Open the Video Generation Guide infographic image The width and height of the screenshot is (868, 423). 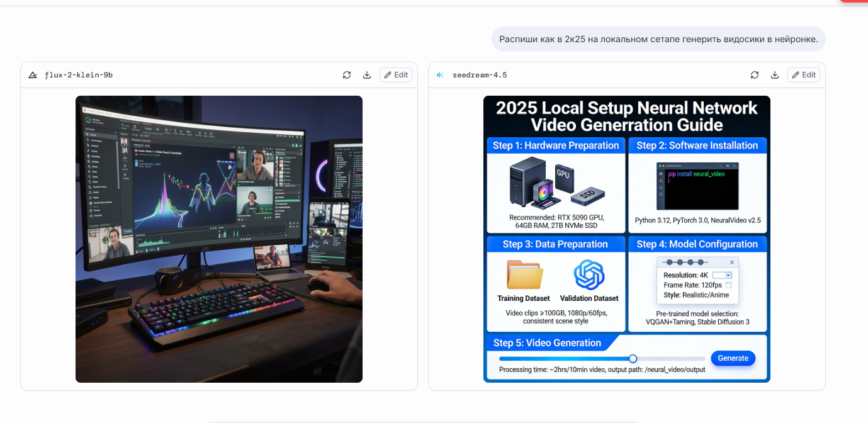pyautogui.click(x=627, y=239)
